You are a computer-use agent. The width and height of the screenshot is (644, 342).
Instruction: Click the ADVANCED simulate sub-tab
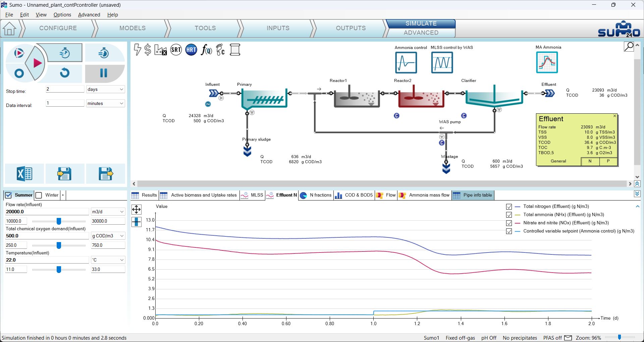point(421,33)
